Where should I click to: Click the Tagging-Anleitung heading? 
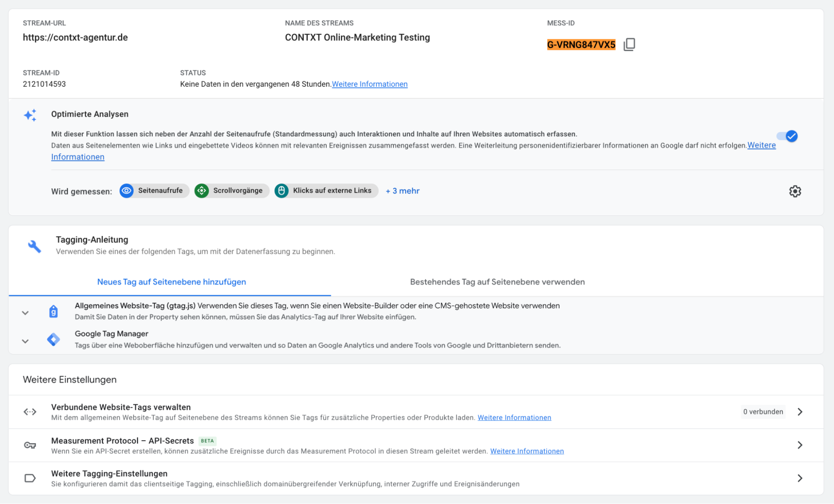click(92, 240)
